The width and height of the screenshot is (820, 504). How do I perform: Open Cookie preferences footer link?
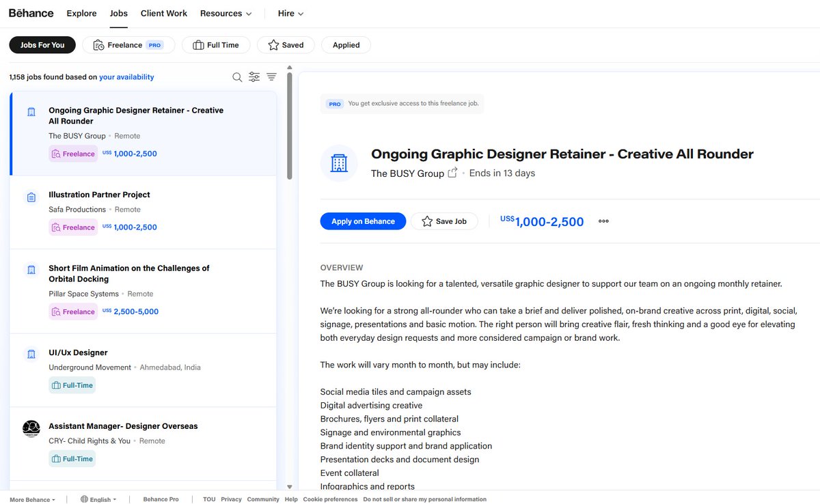[330, 499]
